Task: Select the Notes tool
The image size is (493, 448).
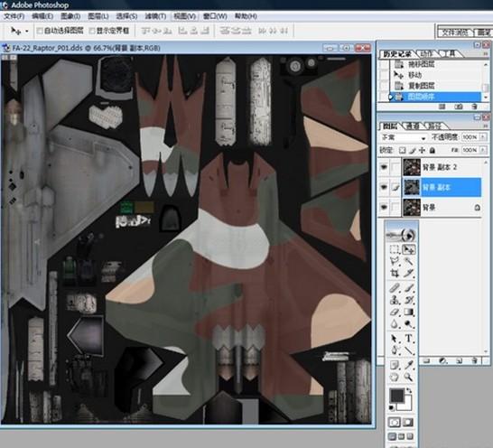Action: point(395,365)
